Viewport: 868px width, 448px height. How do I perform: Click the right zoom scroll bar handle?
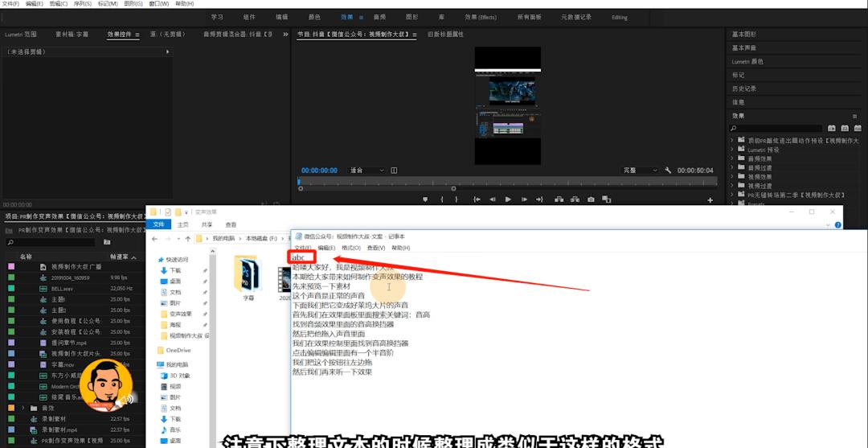pyautogui.click(x=453, y=189)
